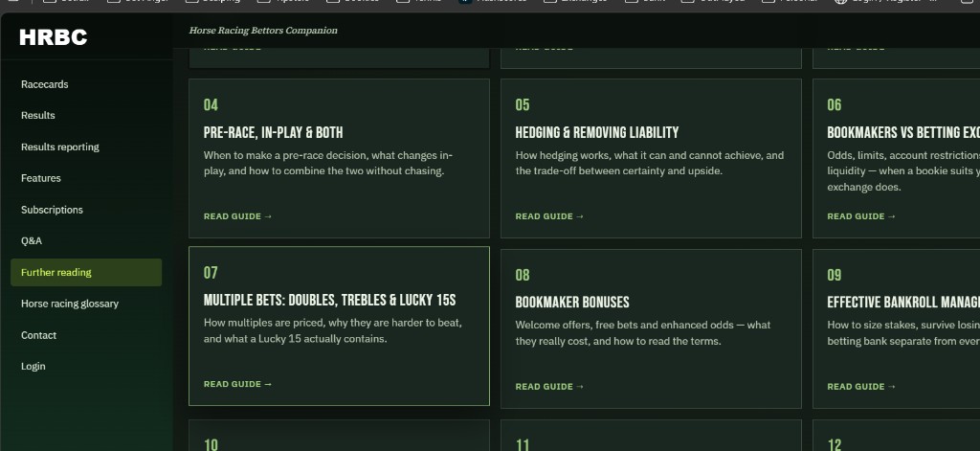Open the Horse racing glossary
This screenshot has width=980, height=451.
(69, 304)
